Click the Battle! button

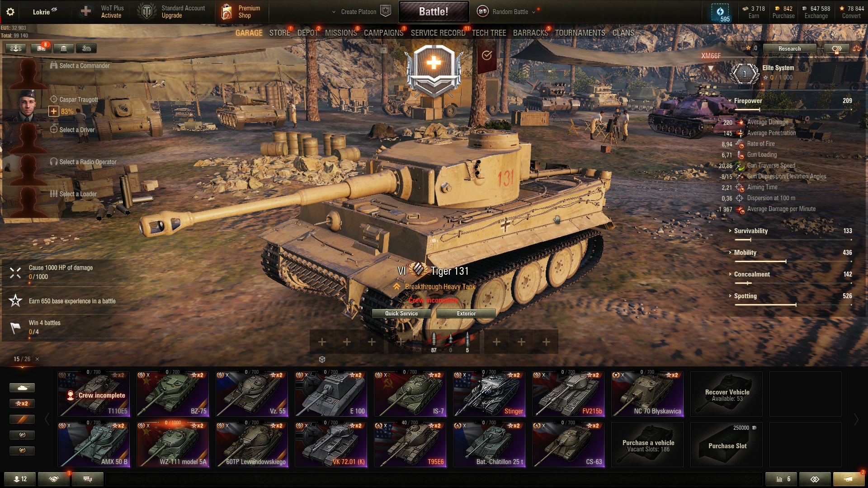click(x=434, y=12)
